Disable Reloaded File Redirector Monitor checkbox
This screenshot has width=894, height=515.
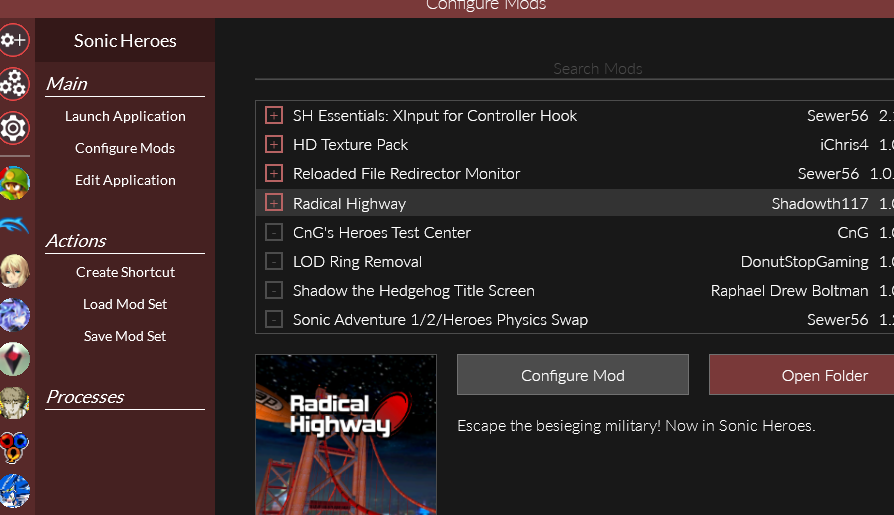click(x=274, y=174)
